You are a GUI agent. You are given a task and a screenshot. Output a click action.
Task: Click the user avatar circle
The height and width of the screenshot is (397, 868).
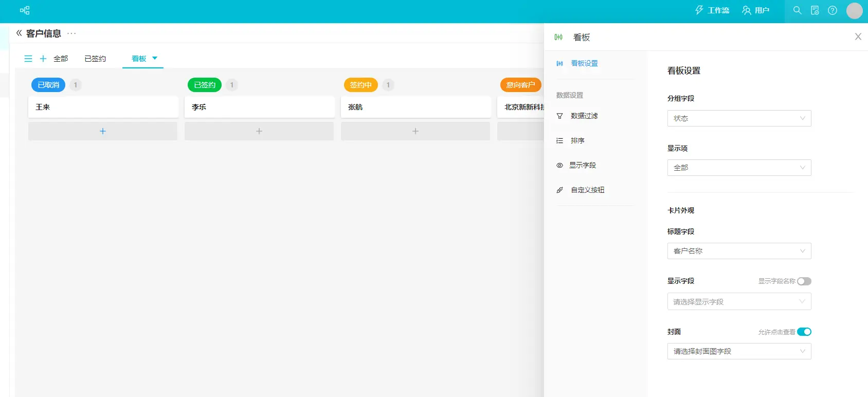tap(855, 11)
